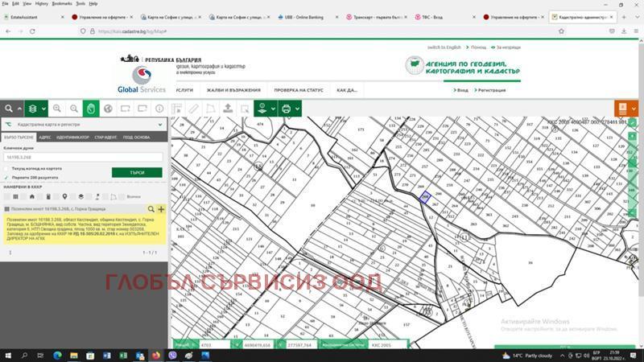This screenshot has width=644, height=362.
Task: Toggle 'Текущ изглед на картата' checkbox
Action: [x=6, y=168]
